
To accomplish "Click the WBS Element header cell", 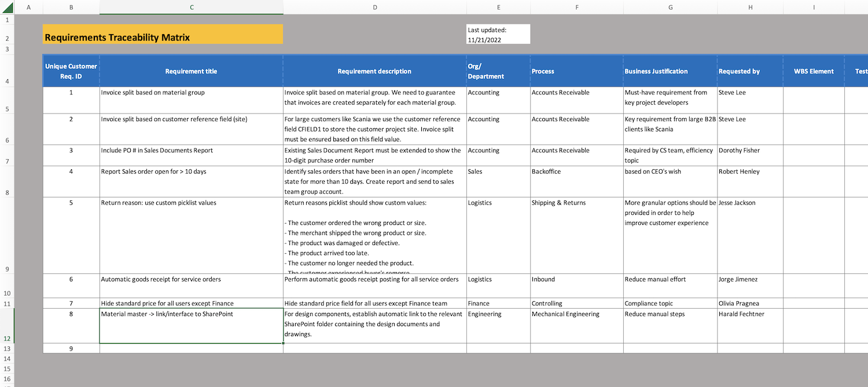I will coord(814,71).
